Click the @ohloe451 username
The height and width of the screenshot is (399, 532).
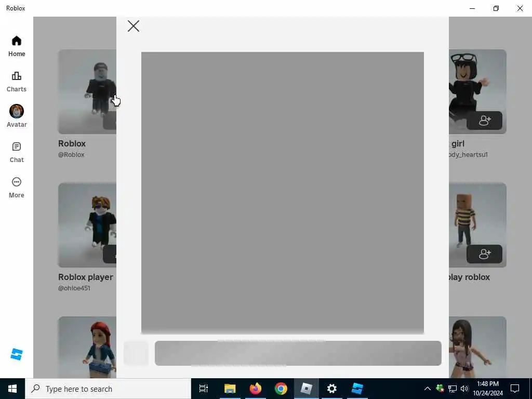coord(74,288)
